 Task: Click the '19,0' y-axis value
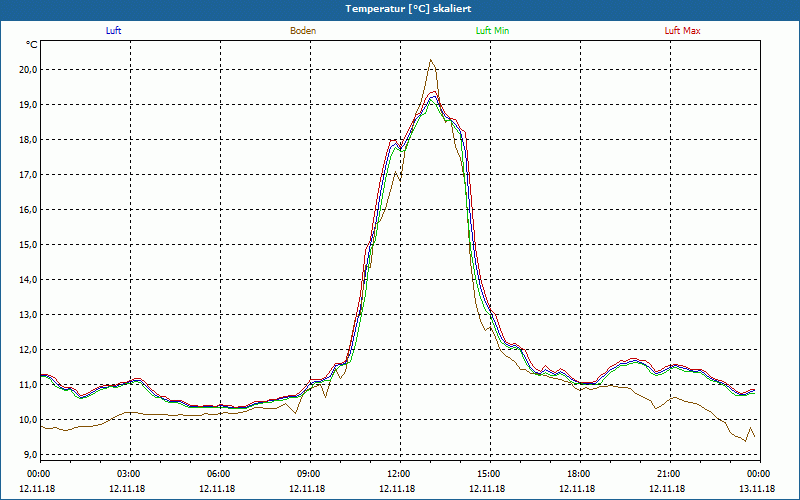coord(29,105)
